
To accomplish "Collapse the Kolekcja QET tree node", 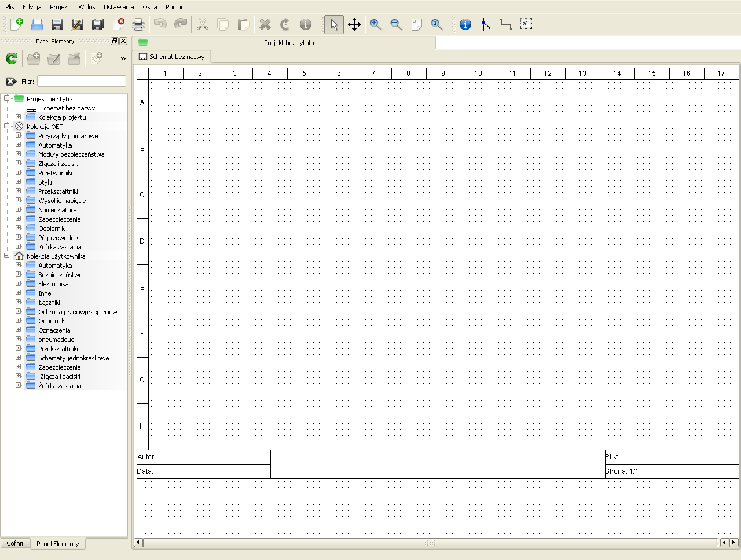I will 7,126.
